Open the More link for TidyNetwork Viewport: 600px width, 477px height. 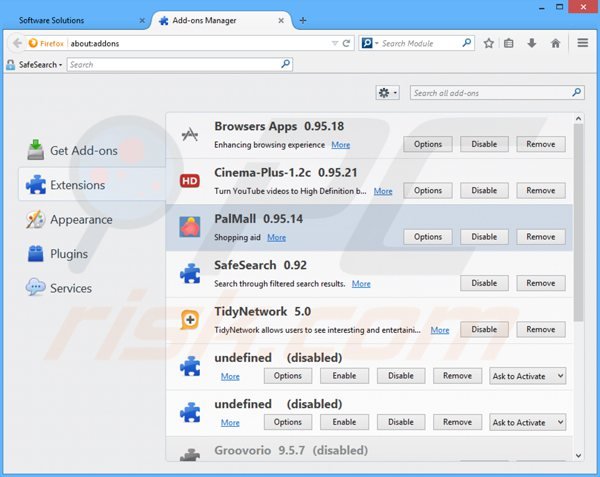[440, 330]
